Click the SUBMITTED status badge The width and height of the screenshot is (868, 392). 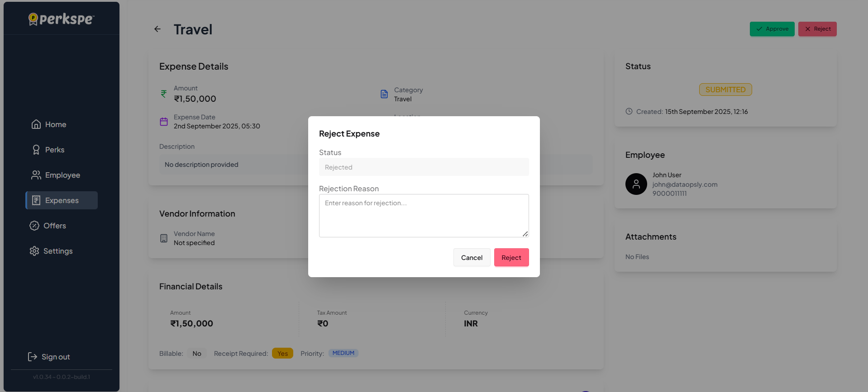click(x=725, y=90)
